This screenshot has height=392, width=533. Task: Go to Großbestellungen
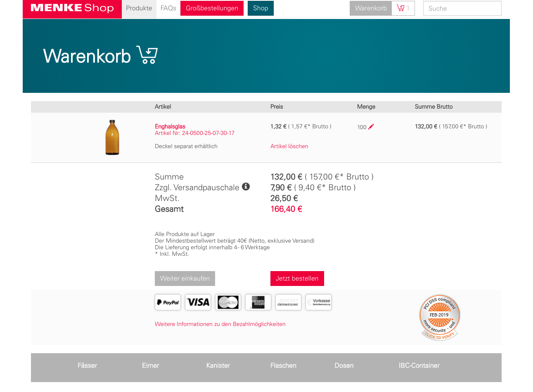[x=212, y=8]
